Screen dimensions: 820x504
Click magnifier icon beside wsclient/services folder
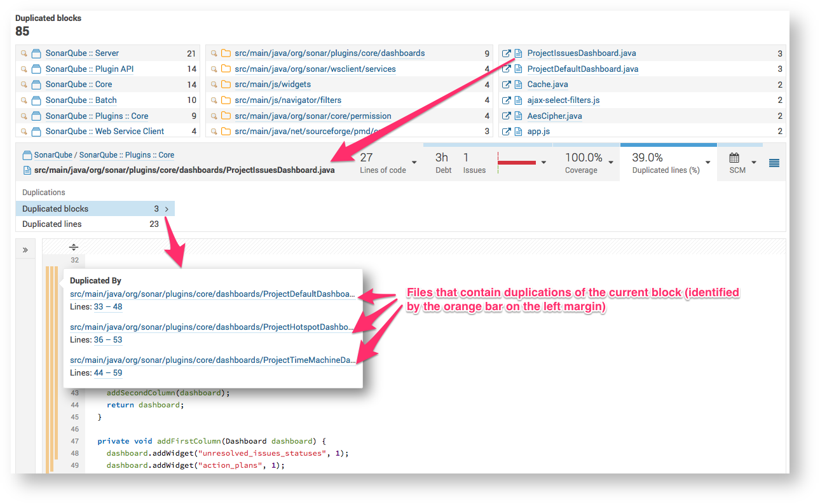click(x=214, y=69)
